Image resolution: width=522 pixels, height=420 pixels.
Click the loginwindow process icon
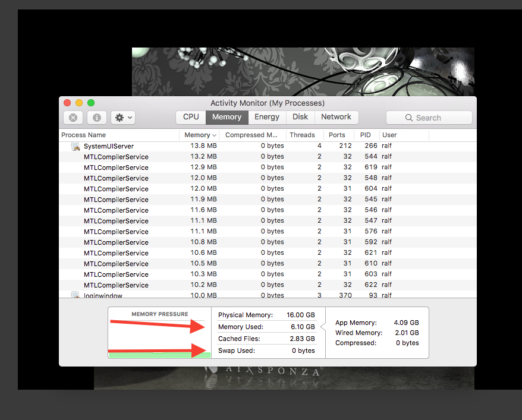click(76, 295)
